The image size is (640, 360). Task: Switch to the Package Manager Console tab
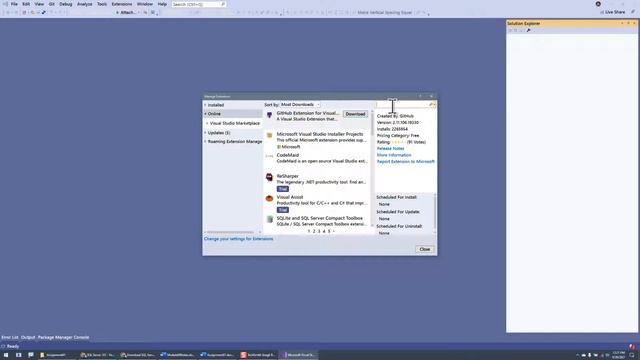[x=63, y=338]
